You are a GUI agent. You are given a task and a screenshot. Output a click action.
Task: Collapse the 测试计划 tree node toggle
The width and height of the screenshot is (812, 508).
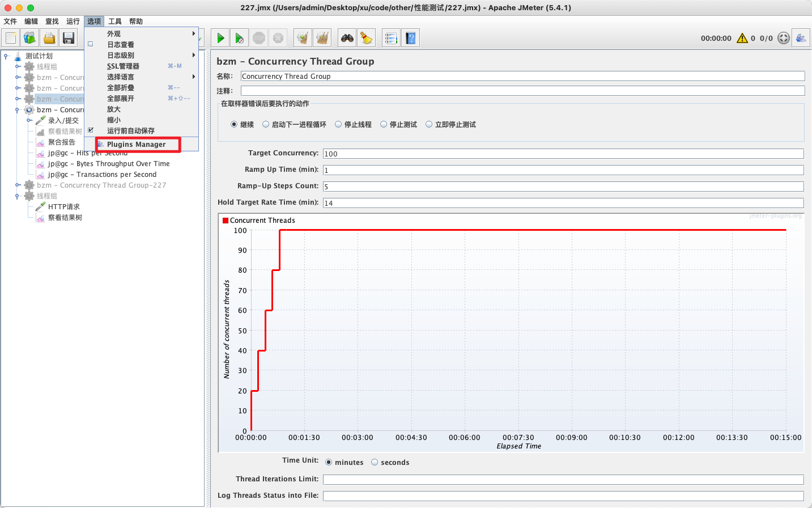pyautogui.click(x=6, y=56)
